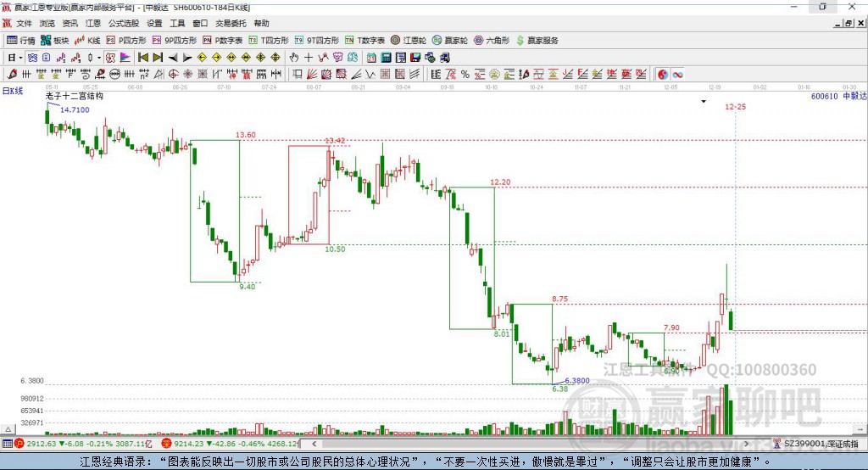Select the red fan lines tool
868x470 pixels.
coord(312,75)
